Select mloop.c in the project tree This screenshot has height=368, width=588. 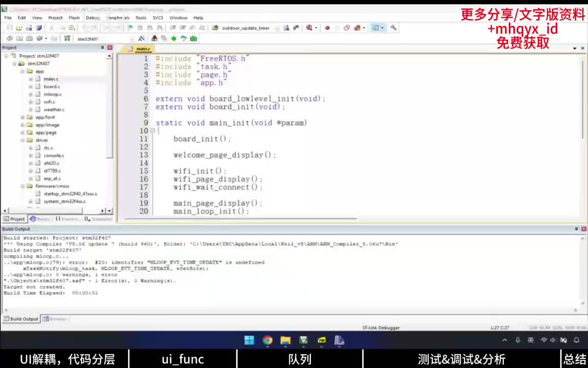[53, 94]
